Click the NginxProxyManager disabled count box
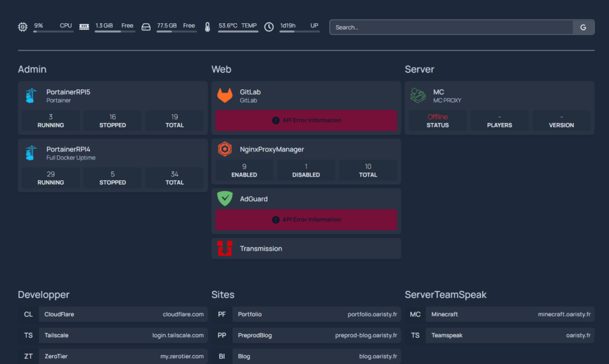Viewport: 609px width, 364px height. point(306,170)
